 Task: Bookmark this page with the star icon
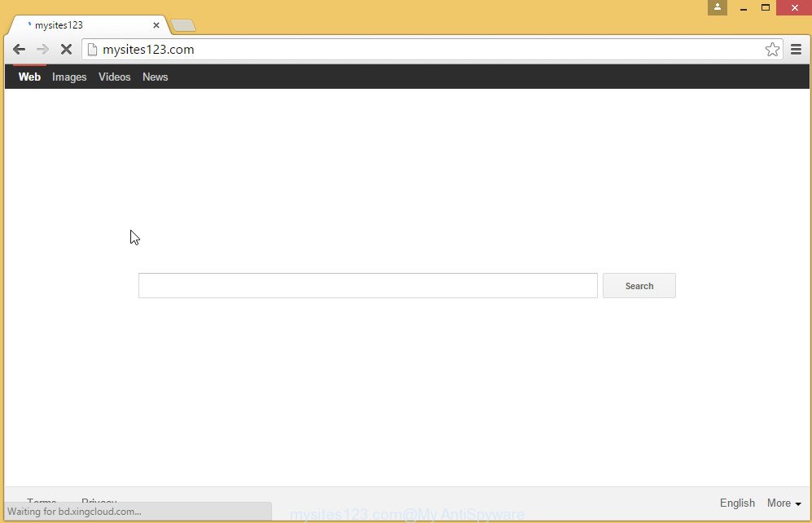tap(772, 50)
